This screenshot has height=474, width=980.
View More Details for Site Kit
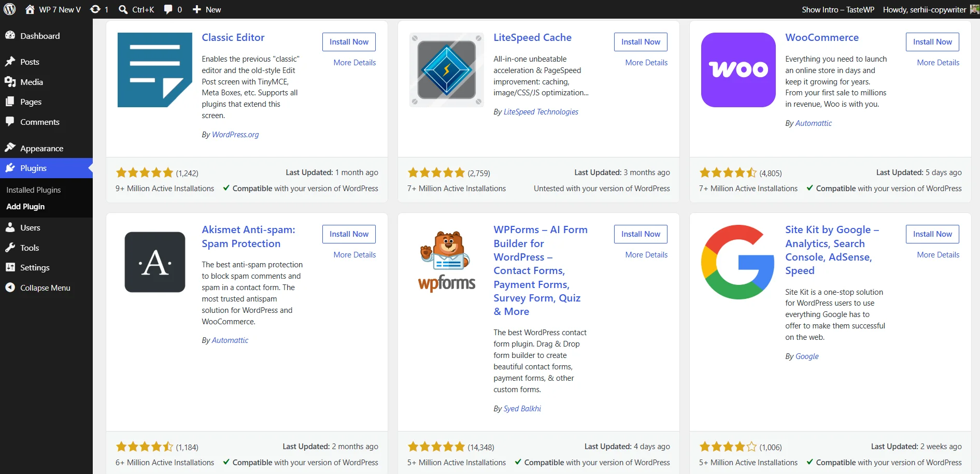point(938,254)
